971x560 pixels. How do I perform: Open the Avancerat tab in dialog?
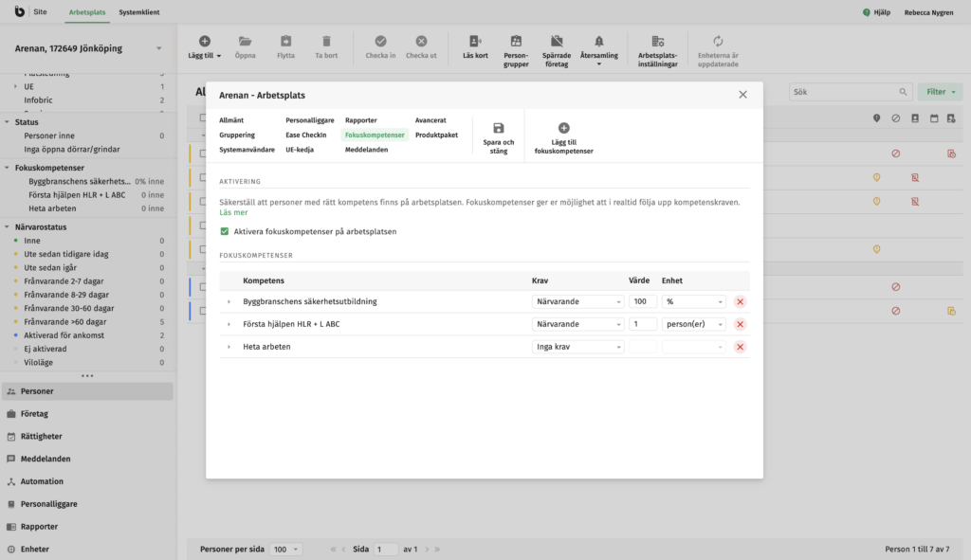pyautogui.click(x=430, y=120)
